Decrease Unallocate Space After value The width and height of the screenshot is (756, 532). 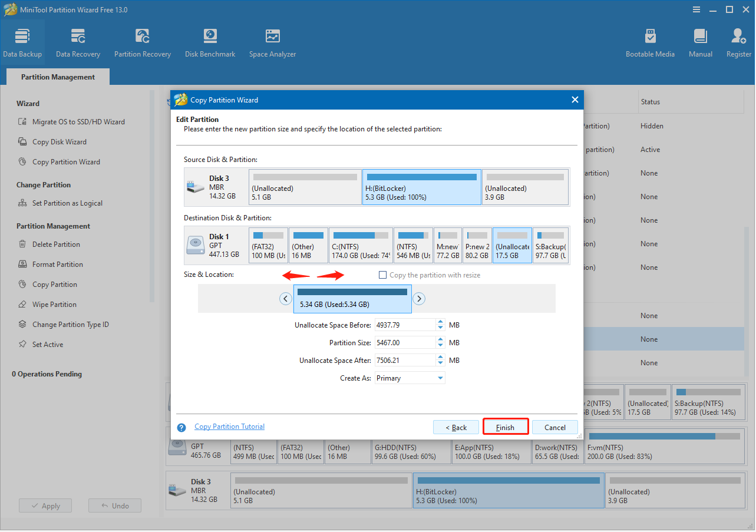tap(441, 363)
